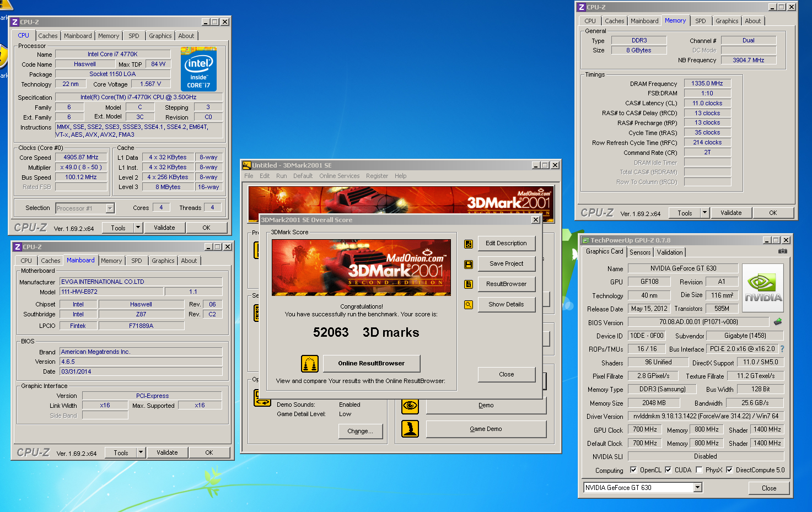
Task: Click the BIOS Version field 70.08.AD.00.01
Action: pos(698,322)
